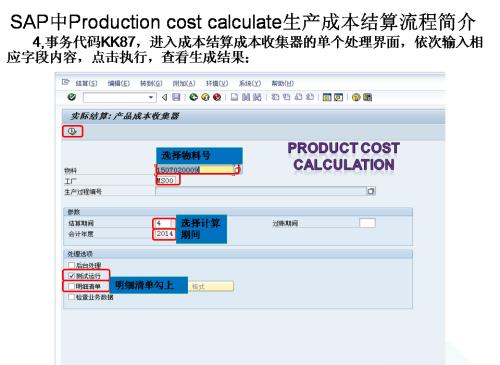This screenshot has width=500, height=365.
Task: Open the 帮助(H) menu
Action: pos(282,83)
